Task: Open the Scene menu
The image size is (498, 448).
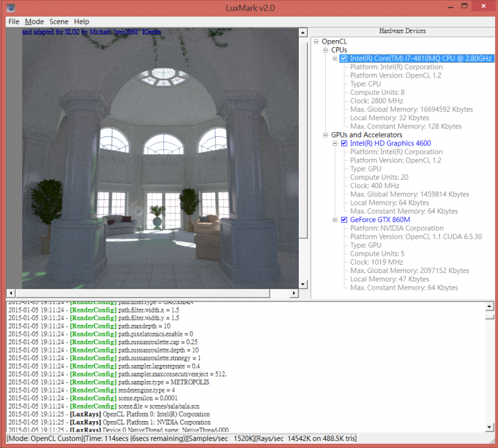Action: point(59,21)
